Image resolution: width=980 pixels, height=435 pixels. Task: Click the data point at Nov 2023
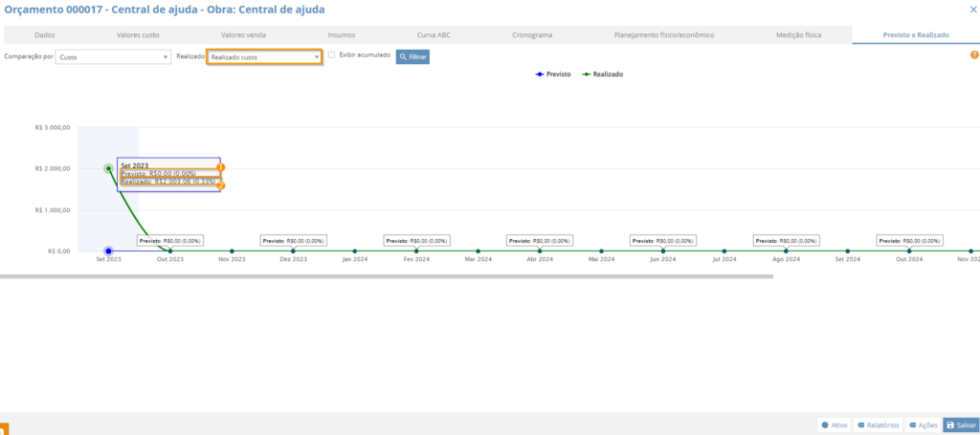(232, 250)
